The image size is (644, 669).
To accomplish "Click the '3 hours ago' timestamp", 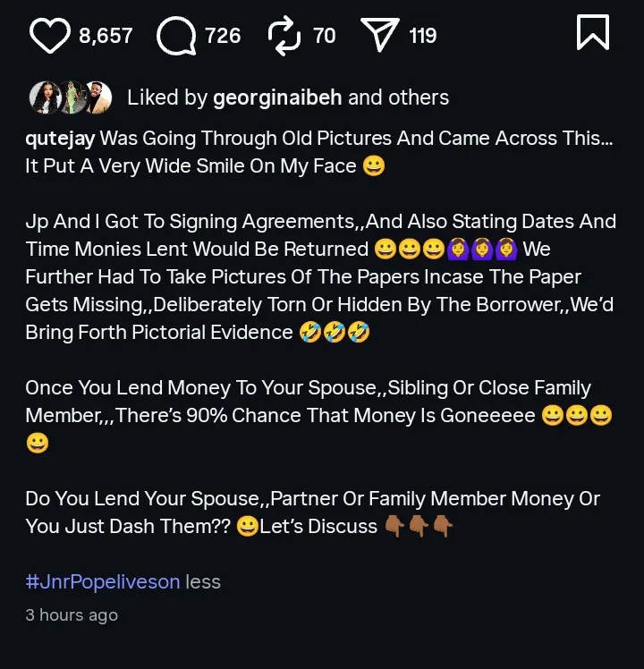I will 72,615.
